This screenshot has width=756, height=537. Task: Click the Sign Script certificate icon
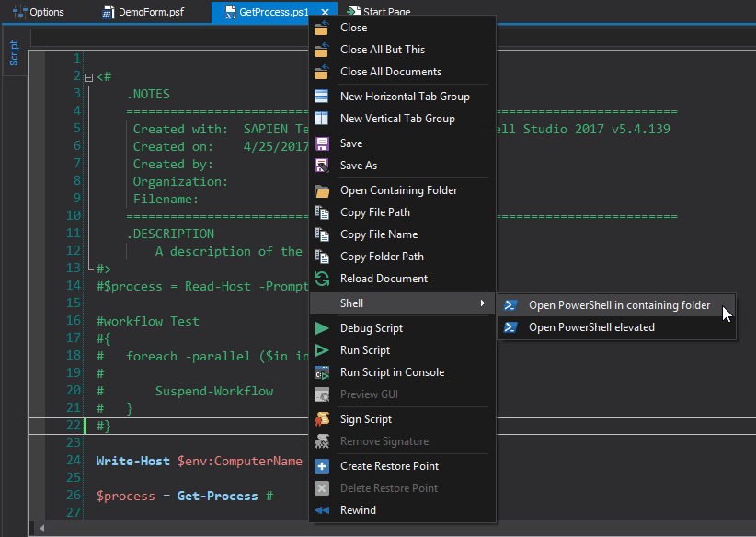325,418
